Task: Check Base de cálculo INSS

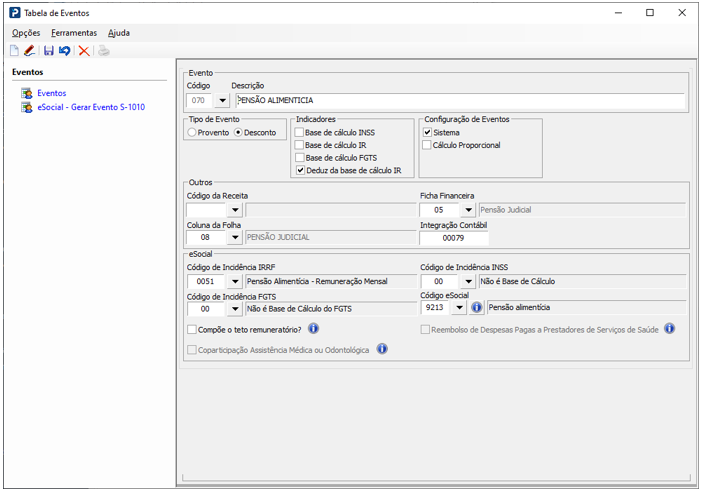Action: [299, 133]
